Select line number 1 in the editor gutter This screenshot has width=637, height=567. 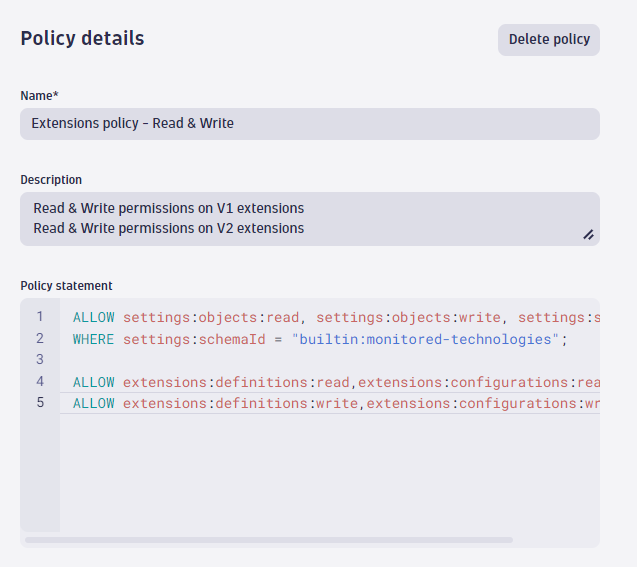click(x=40, y=317)
